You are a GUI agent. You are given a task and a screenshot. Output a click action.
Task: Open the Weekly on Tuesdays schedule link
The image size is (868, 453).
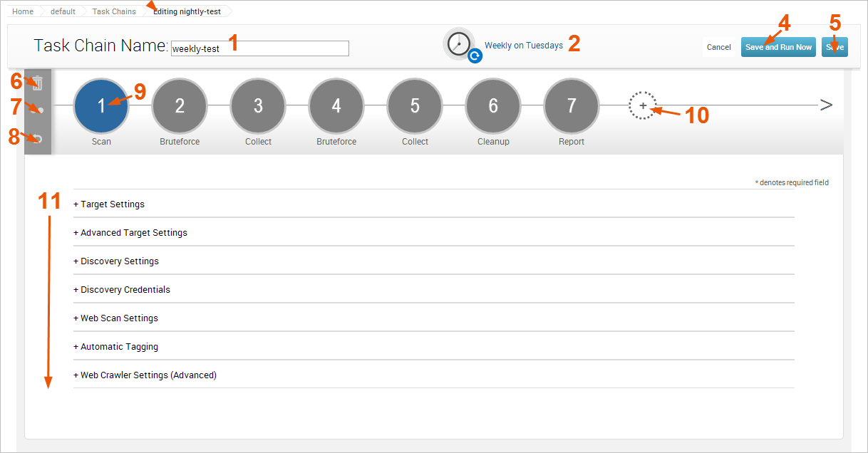click(524, 46)
